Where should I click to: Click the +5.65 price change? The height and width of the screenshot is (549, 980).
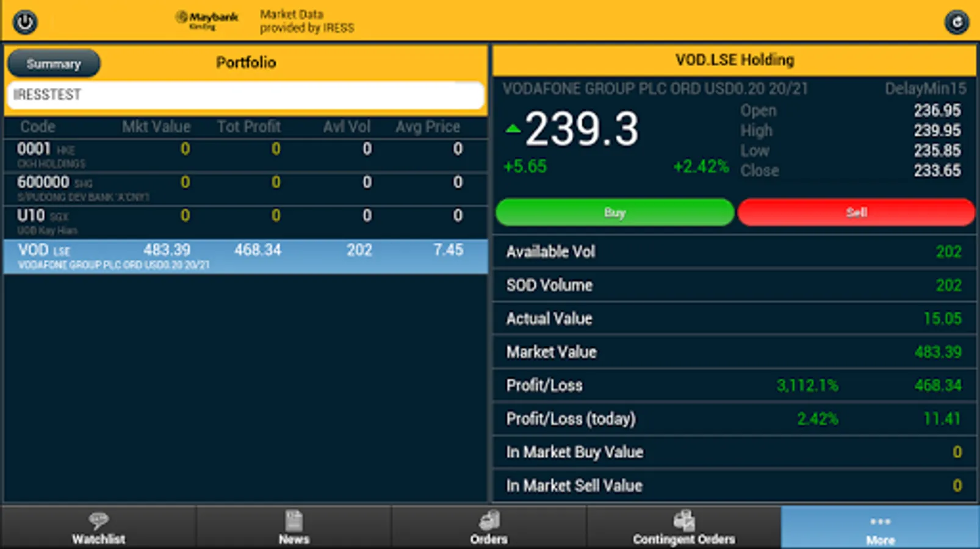click(525, 167)
